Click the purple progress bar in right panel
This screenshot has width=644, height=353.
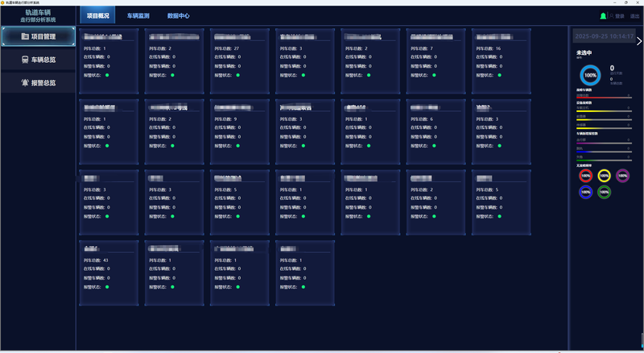pos(604,143)
